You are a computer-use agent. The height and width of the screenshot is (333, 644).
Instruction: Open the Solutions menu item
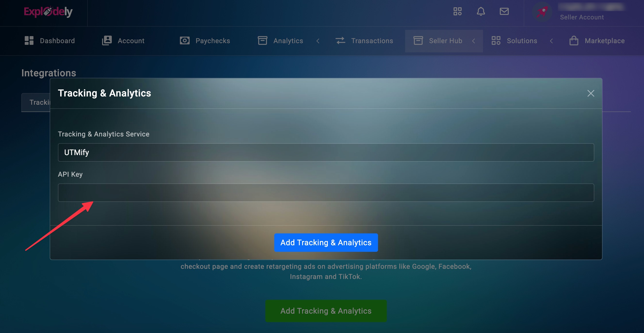coord(522,41)
